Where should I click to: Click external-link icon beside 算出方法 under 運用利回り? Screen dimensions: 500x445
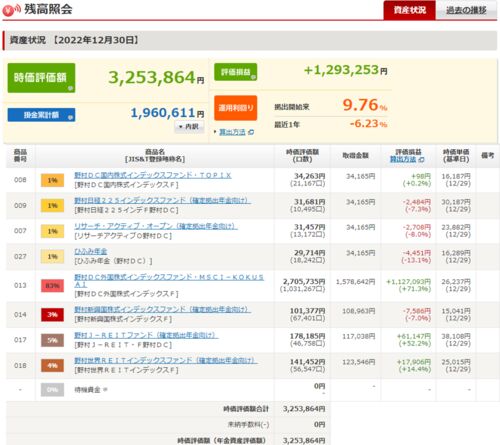251,132
